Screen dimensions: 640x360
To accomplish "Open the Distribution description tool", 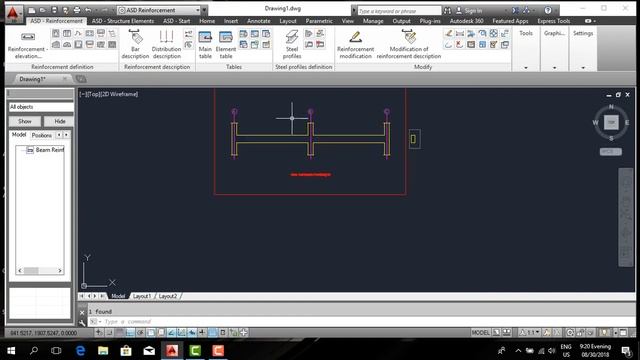I will (166, 45).
